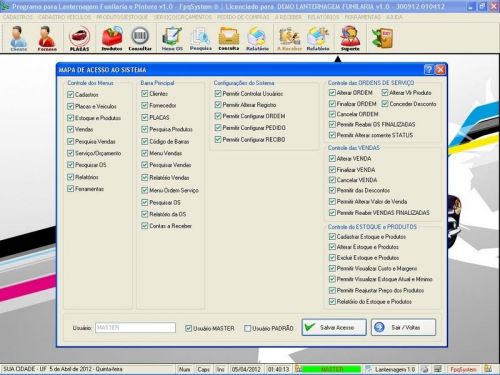Toggle Contas a Receber checkbox

(144, 226)
